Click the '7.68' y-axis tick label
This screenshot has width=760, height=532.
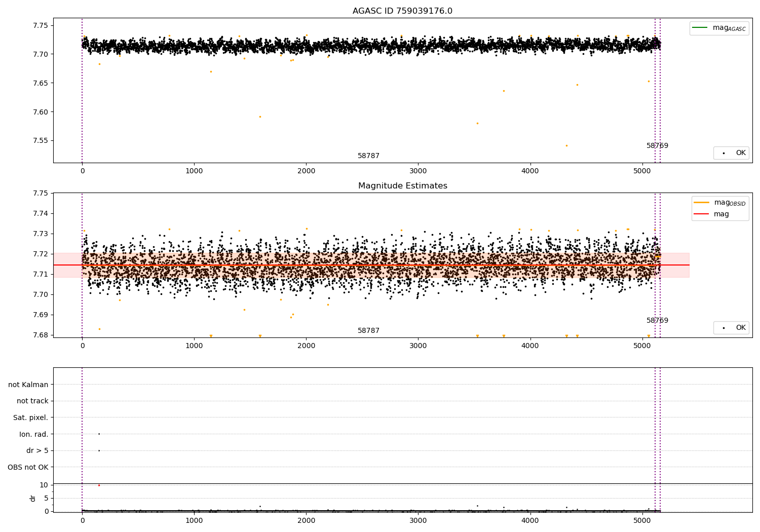pos(41,335)
